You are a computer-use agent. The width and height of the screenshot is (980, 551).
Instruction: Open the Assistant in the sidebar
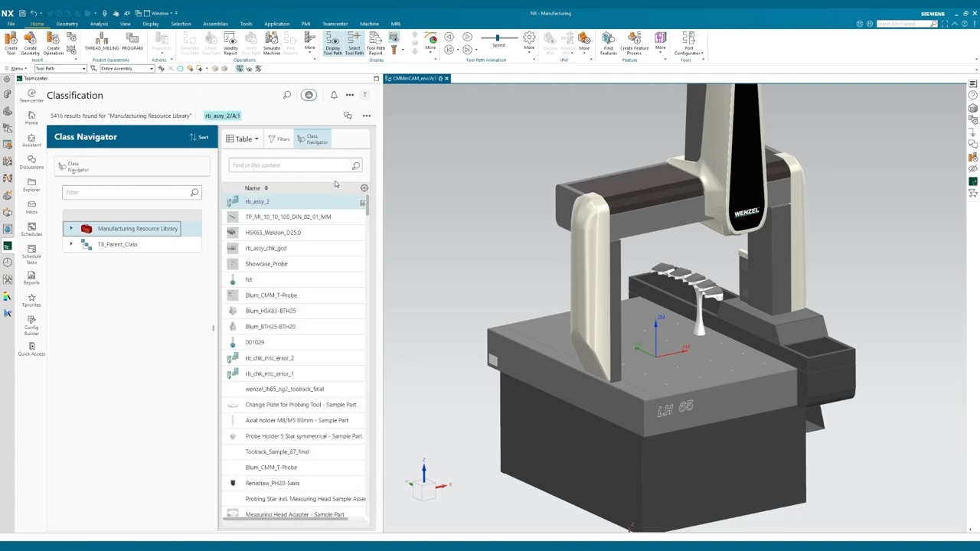pos(31,139)
